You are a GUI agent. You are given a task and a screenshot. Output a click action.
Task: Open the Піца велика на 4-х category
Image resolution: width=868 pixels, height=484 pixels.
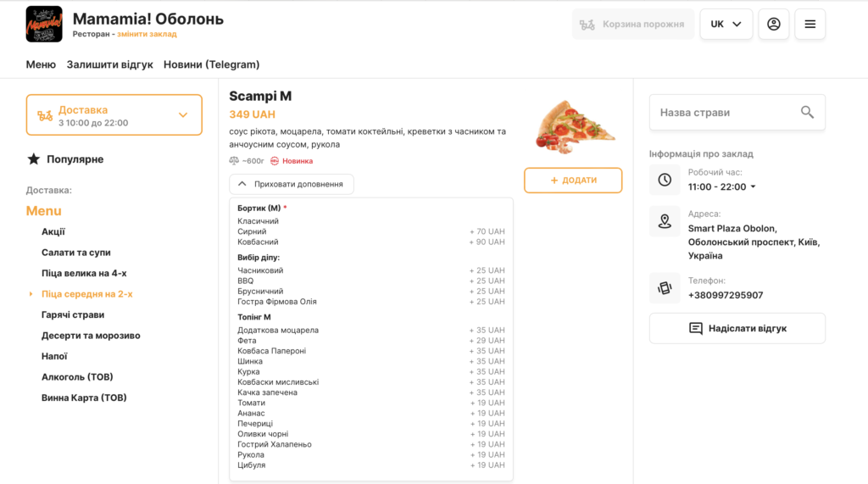tap(84, 273)
